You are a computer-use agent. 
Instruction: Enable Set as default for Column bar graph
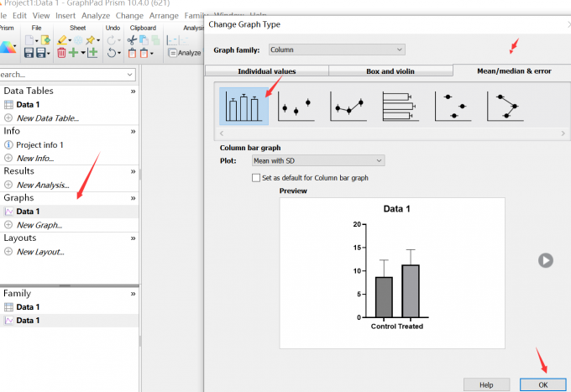coord(256,178)
